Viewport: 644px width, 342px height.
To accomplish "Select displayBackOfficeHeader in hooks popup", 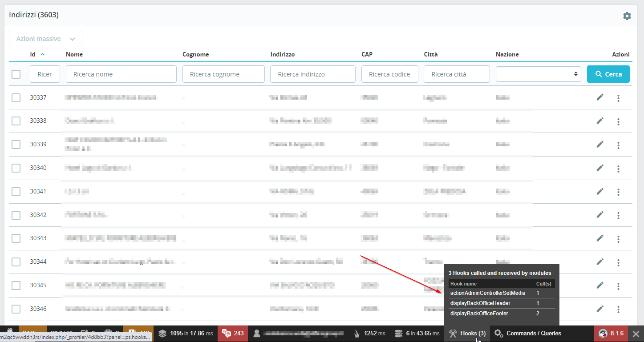I will click(x=480, y=303).
